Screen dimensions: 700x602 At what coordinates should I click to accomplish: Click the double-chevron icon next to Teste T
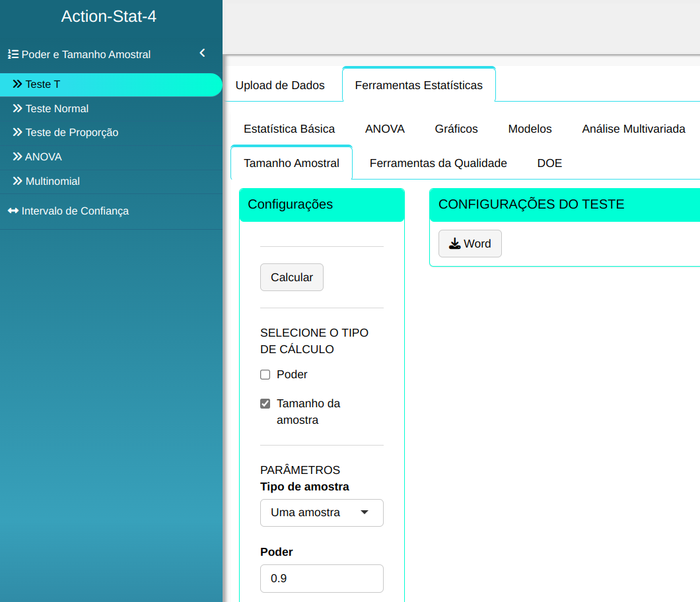tap(17, 84)
